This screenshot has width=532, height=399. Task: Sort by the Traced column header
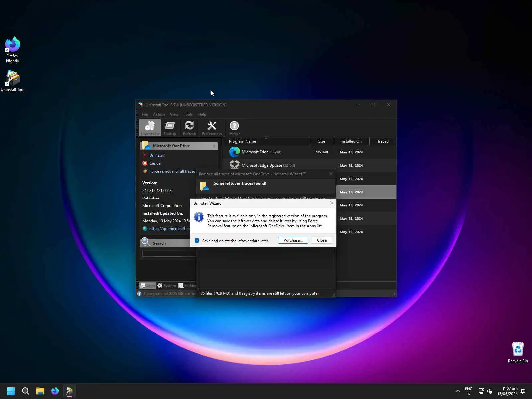tap(383, 141)
